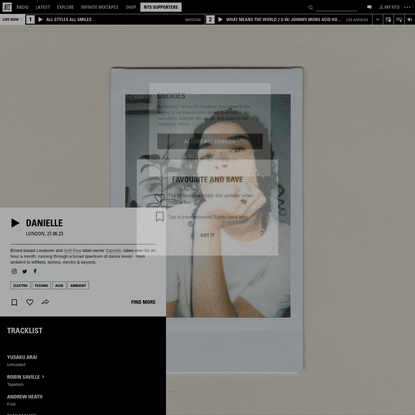This screenshot has width=415, height=415.
Task: Expand the live channels chevron dropdown
Action: pyautogui.click(x=377, y=20)
